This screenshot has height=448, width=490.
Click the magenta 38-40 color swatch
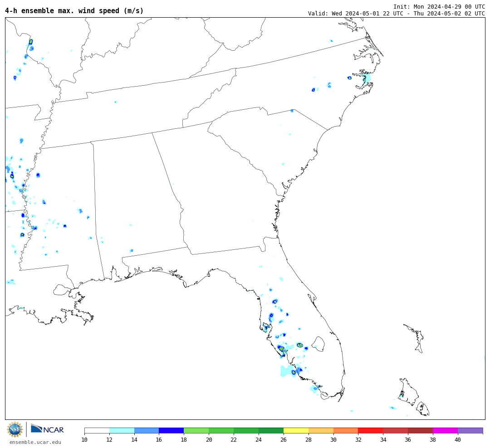click(x=446, y=430)
